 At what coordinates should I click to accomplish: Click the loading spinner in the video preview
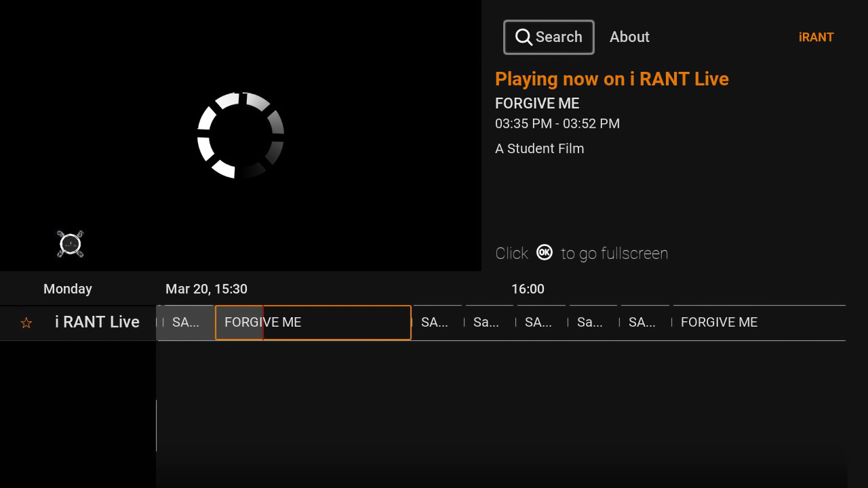coord(240,136)
